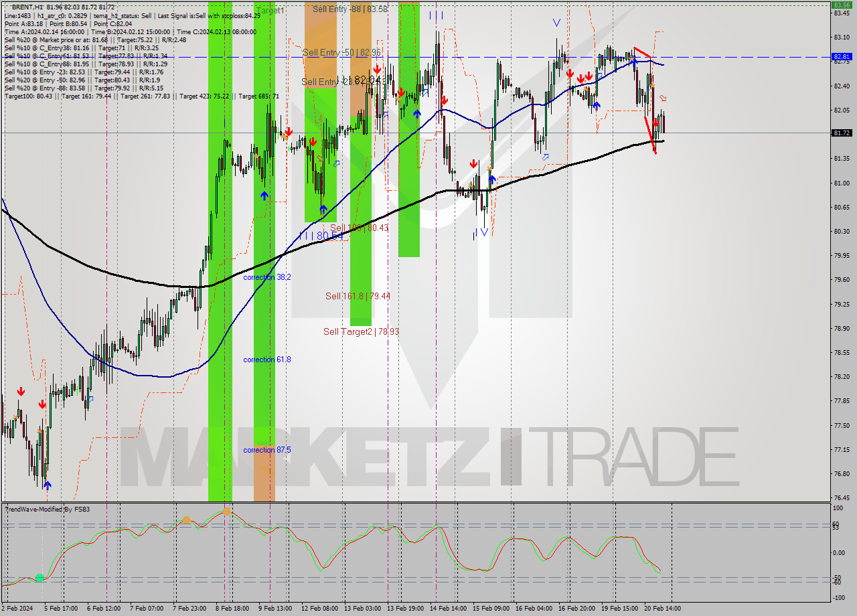Viewport: 857px width, 616px height.
Task: Click the 77.50 price axis value
Action: pyautogui.click(x=842, y=425)
